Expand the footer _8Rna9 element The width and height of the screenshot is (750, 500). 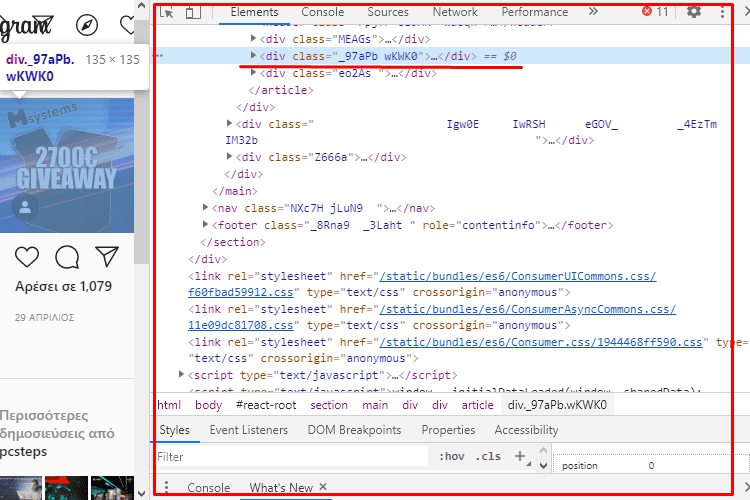205,225
